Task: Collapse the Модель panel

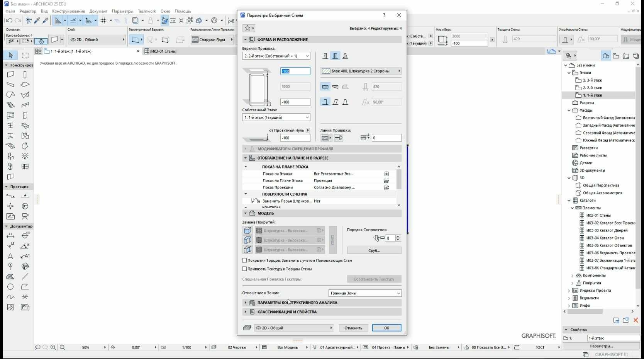Action: click(322, 213)
